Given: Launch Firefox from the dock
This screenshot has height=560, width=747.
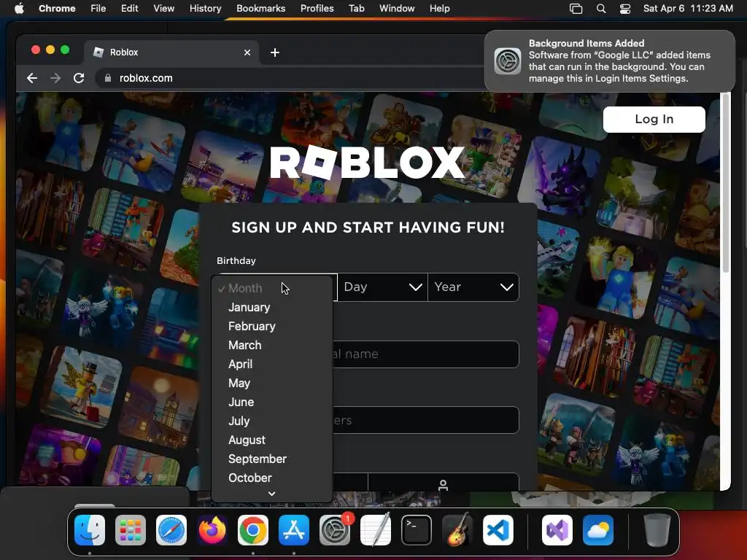Looking at the screenshot, I should (212, 530).
